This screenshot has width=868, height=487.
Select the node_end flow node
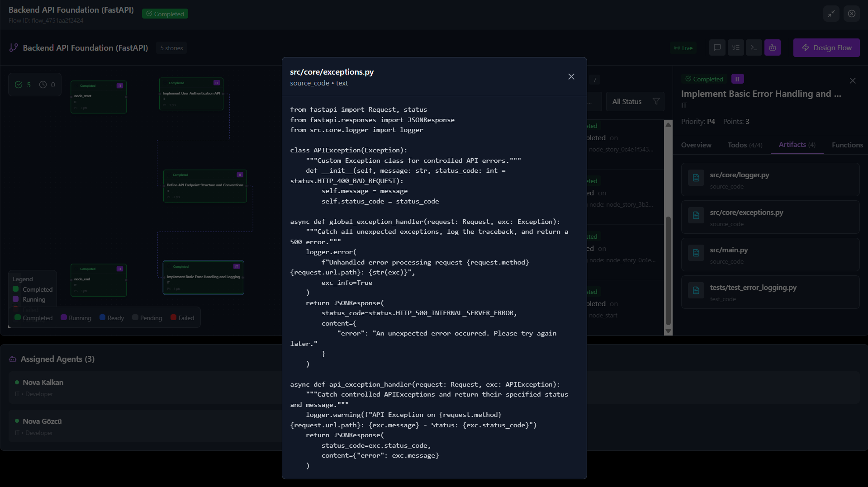(x=99, y=280)
